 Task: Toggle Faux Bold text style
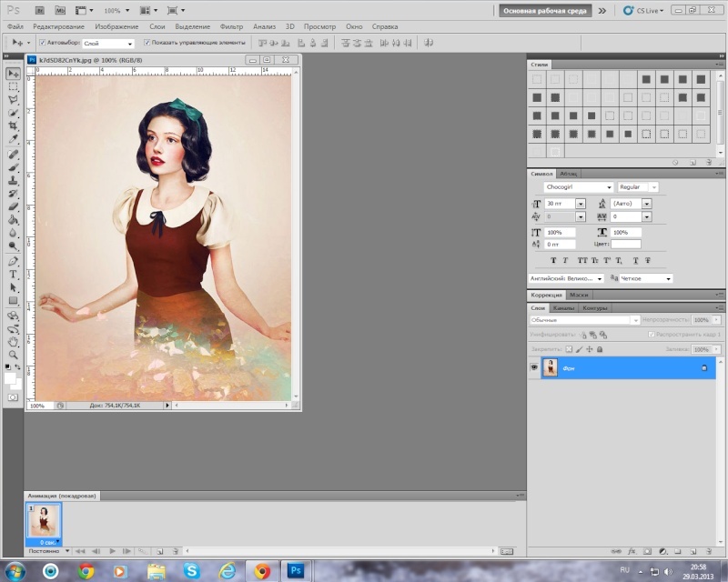point(553,260)
